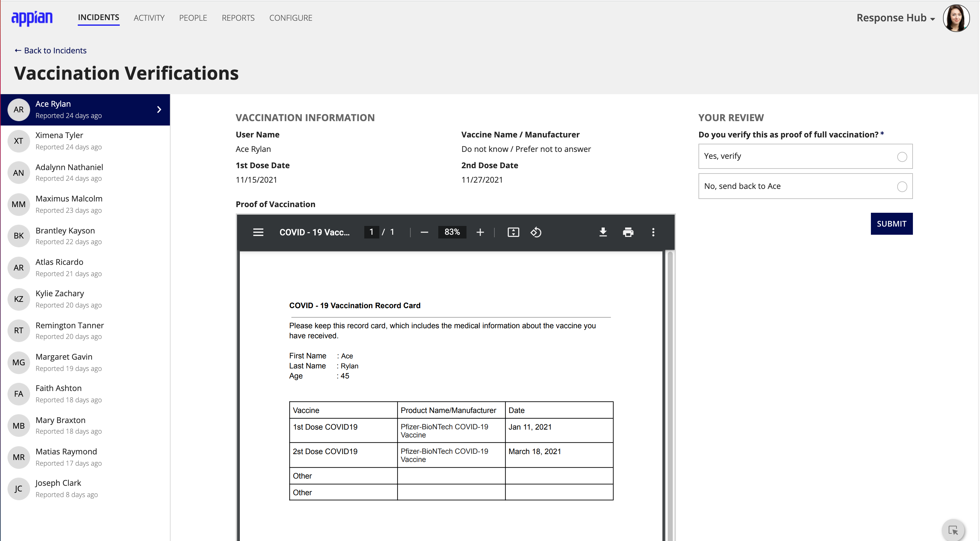Click Back to Incidents link

pos(50,50)
